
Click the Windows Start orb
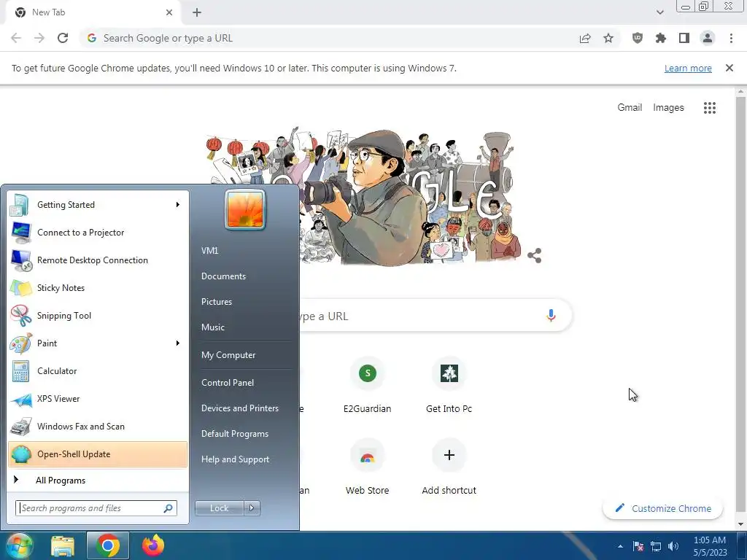[x=19, y=545]
